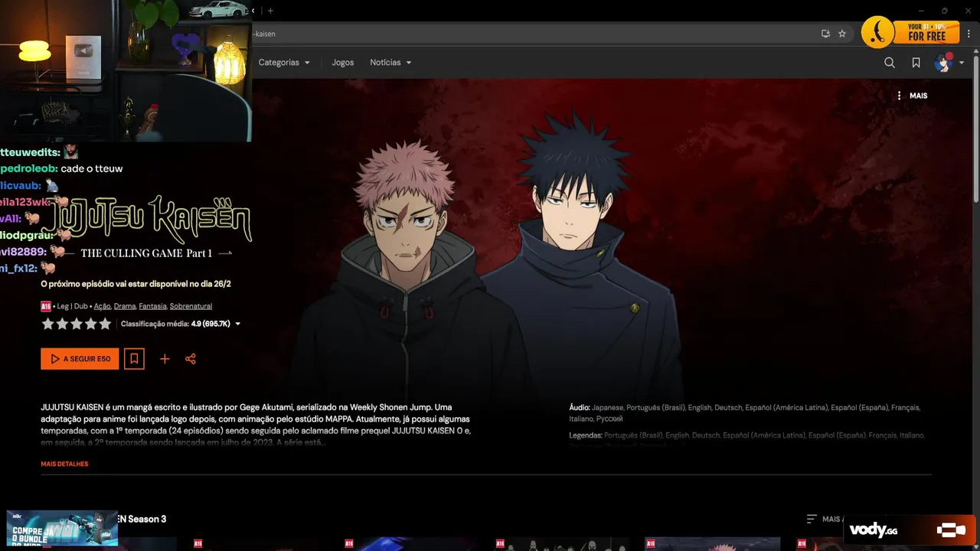The width and height of the screenshot is (980, 551).
Task: Click the install app icon in address bar
Action: (x=825, y=34)
